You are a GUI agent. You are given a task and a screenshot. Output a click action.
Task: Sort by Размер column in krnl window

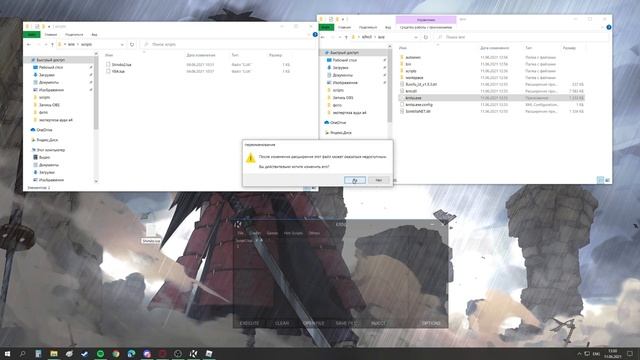coord(569,48)
